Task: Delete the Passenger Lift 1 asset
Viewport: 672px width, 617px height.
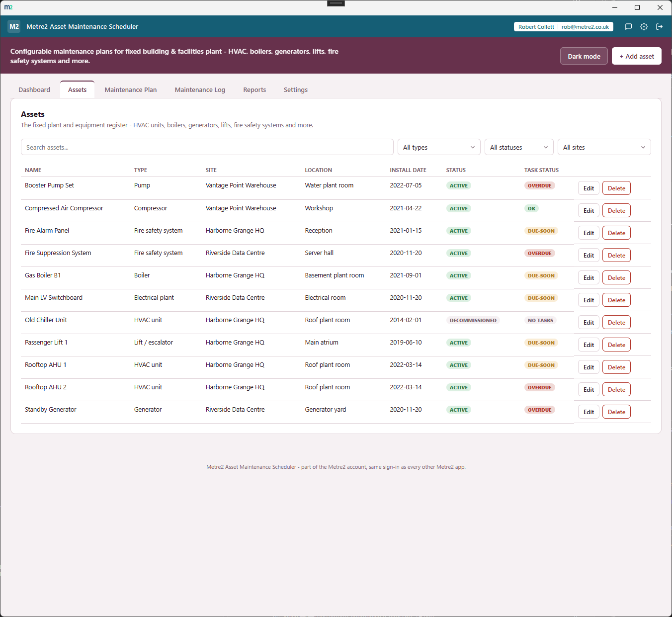Action: (616, 345)
